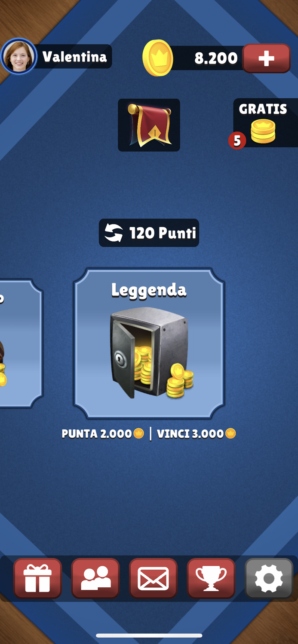Open the friends list icon

95,578
